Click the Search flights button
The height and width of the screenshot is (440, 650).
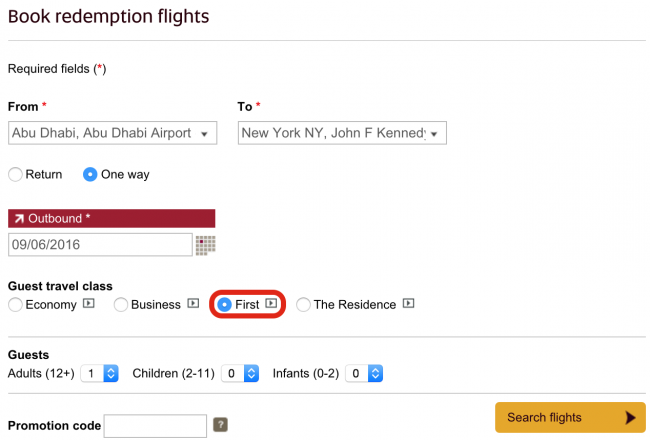click(570, 417)
